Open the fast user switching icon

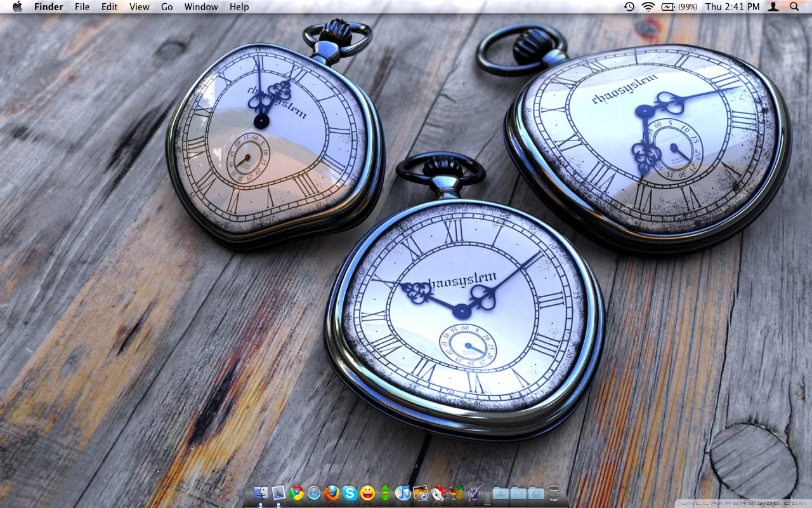coord(773,6)
